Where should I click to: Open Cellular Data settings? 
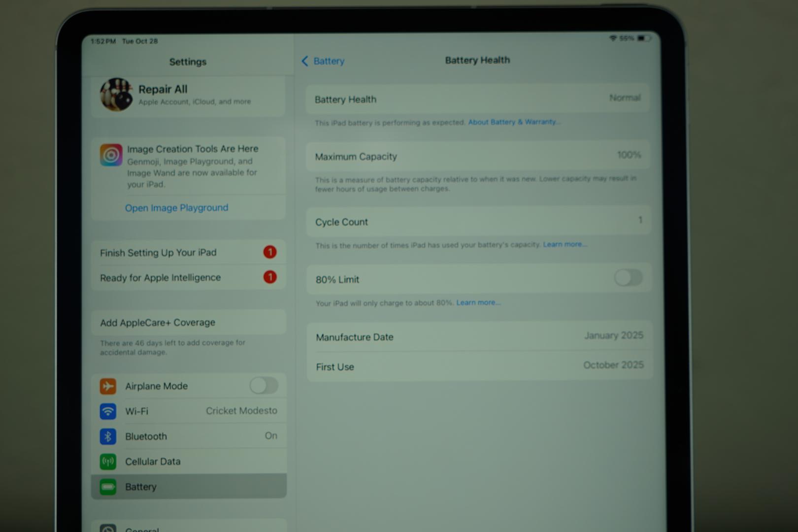coord(189,462)
